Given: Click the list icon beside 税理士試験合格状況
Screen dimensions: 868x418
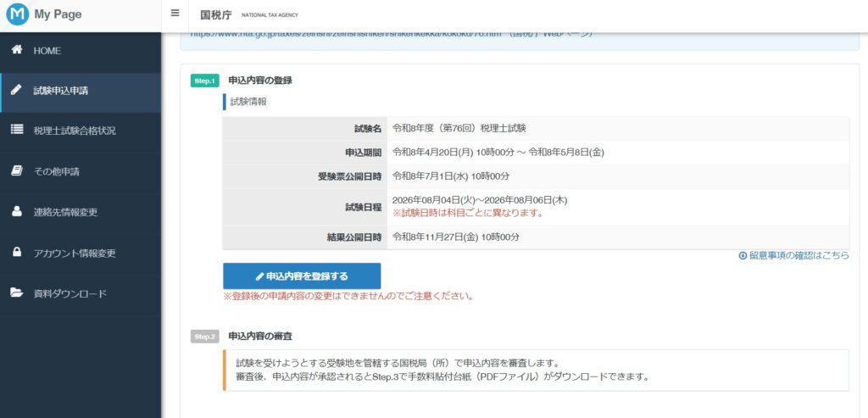Looking at the screenshot, I should click(x=16, y=131).
